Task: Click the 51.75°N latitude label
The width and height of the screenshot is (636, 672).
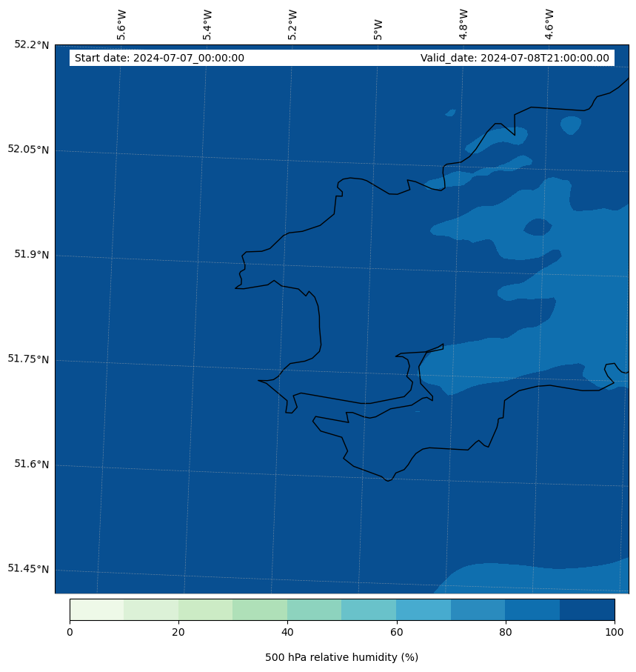Action: 28,359
